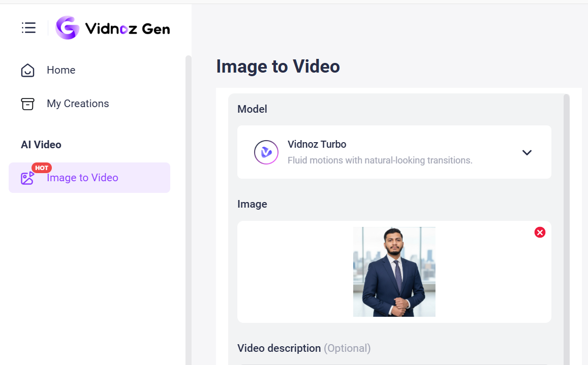The height and width of the screenshot is (365, 588).
Task: Open the My Creations menu entry
Action: click(x=78, y=104)
